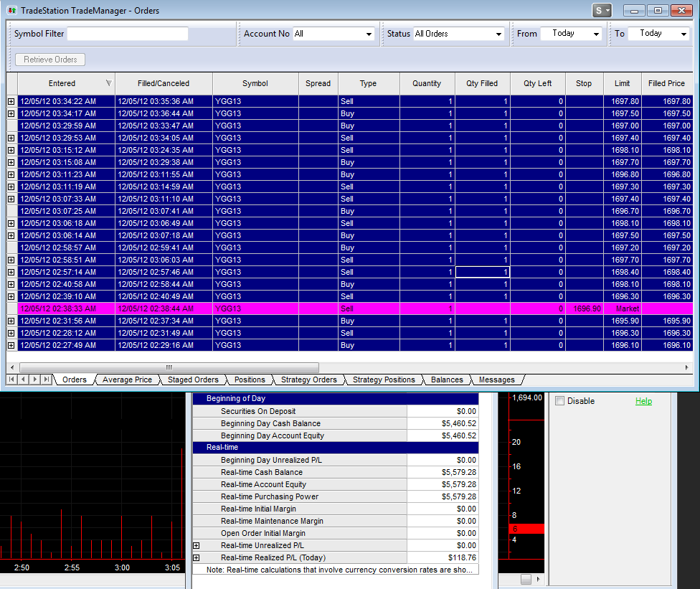Sort by the Filled Price column header
The height and width of the screenshot is (589, 700).
pyautogui.click(x=666, y=83)
